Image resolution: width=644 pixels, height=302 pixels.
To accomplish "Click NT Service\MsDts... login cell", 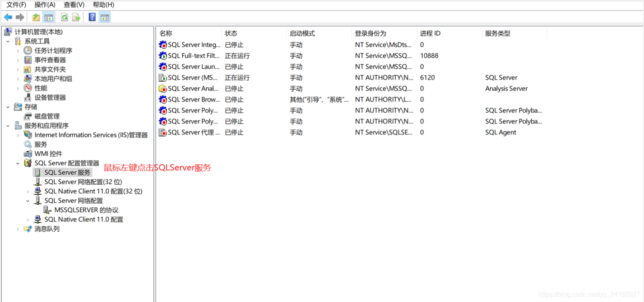I will pyautogui.click(x=383, y=45).
